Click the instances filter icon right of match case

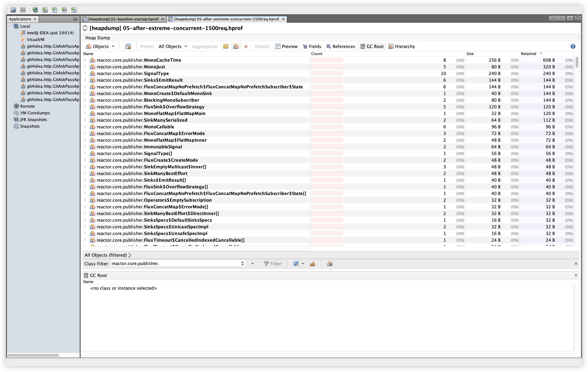330,264
